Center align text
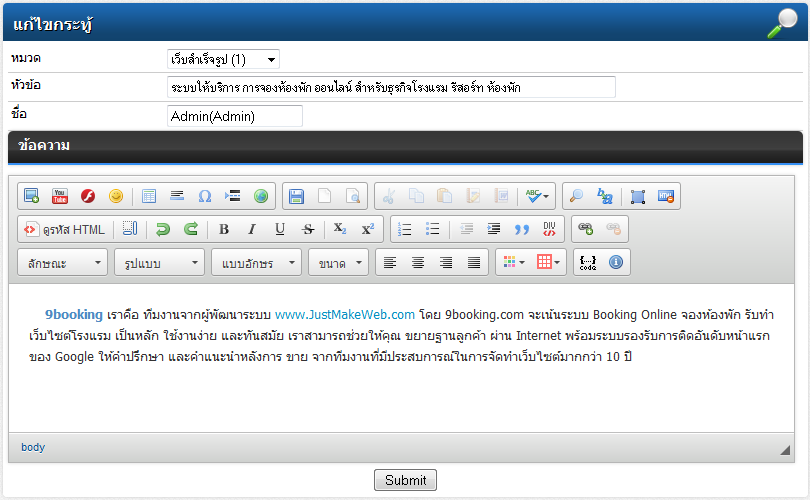Viewport: 810px width, 500px height. (x=418, y=262)
